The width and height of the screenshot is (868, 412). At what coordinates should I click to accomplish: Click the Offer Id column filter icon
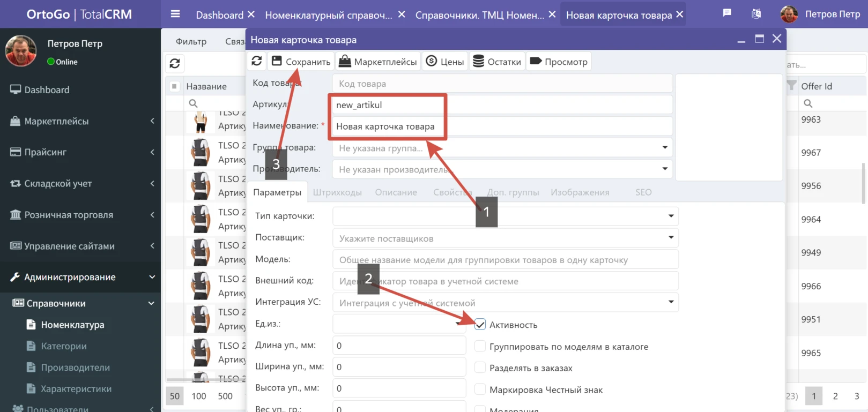tap(791, 86)
